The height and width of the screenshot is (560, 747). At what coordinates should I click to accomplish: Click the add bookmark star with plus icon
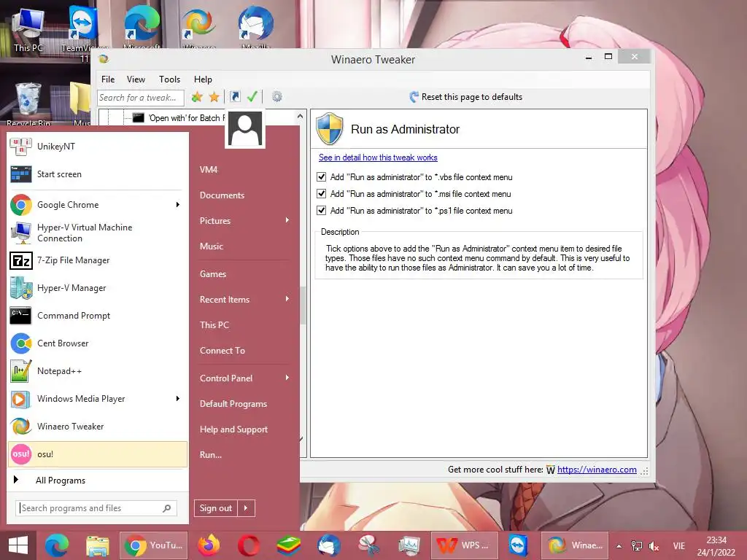coord(197,97)
